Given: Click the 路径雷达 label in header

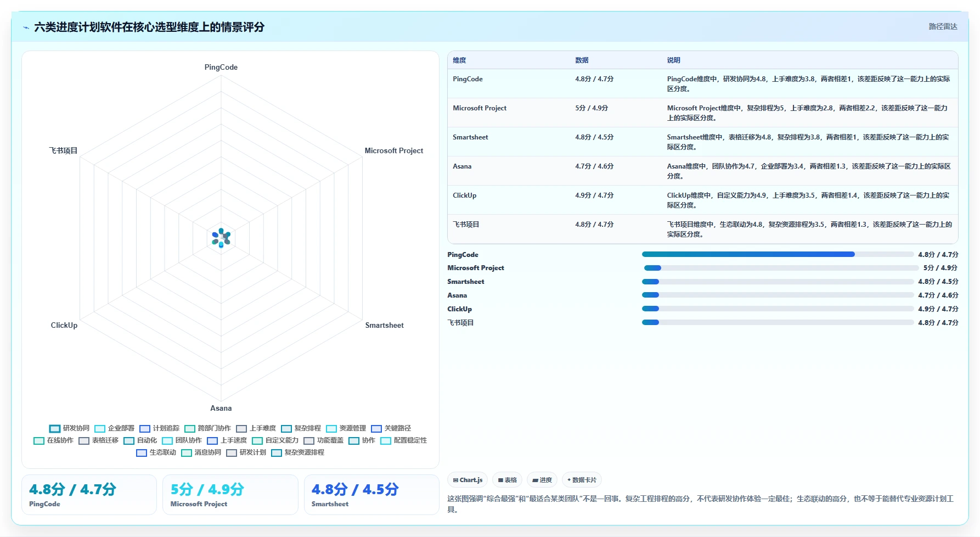Looking at the screenshot, I should [x=943, y=26].
